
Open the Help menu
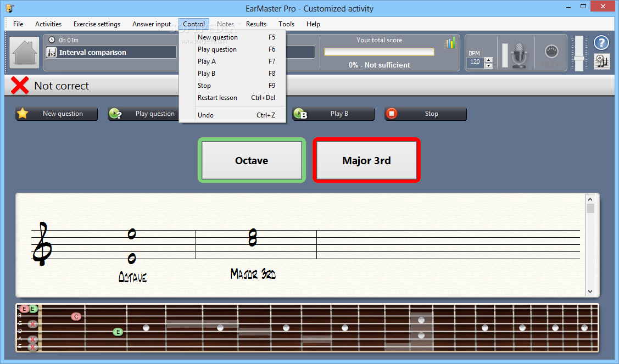(x=313, y=24)
